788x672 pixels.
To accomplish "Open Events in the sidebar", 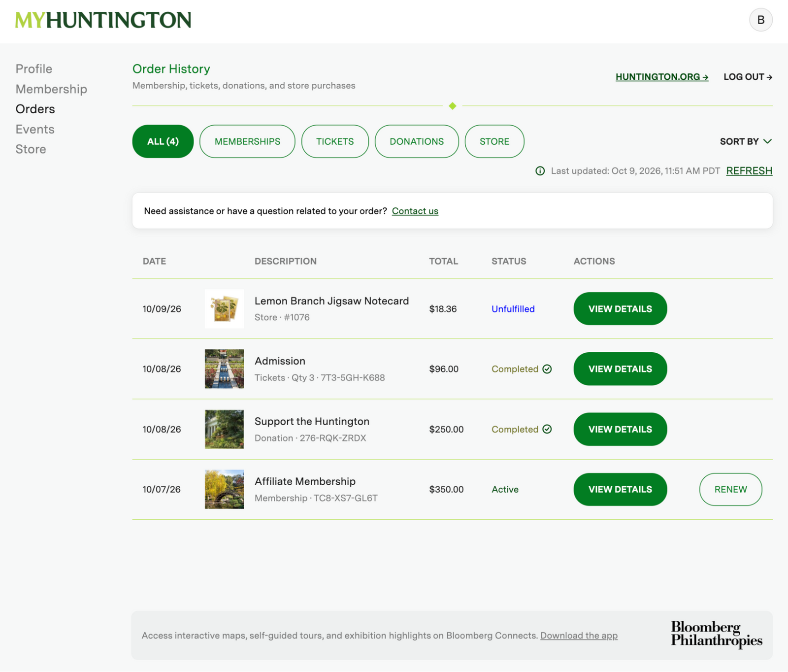I will coord(35,129).
